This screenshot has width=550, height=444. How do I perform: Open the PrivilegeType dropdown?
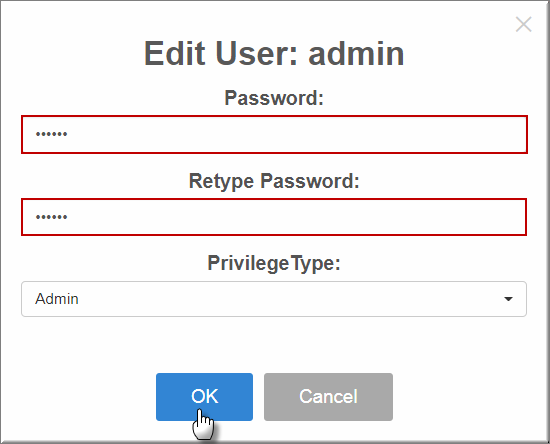point(274,299)
